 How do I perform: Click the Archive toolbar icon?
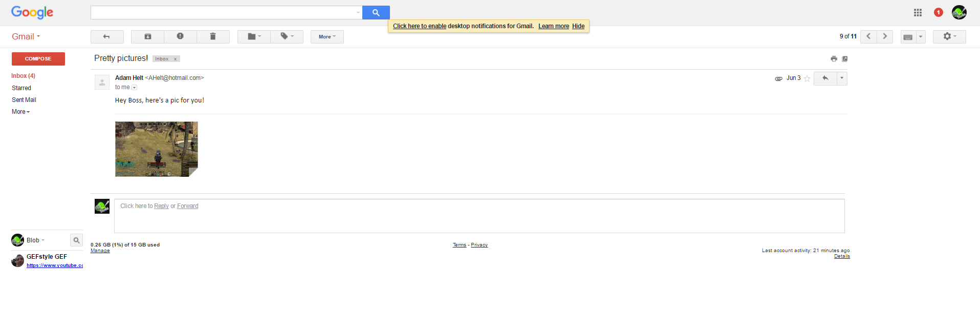pyautogui.click(x=147, y=36)
